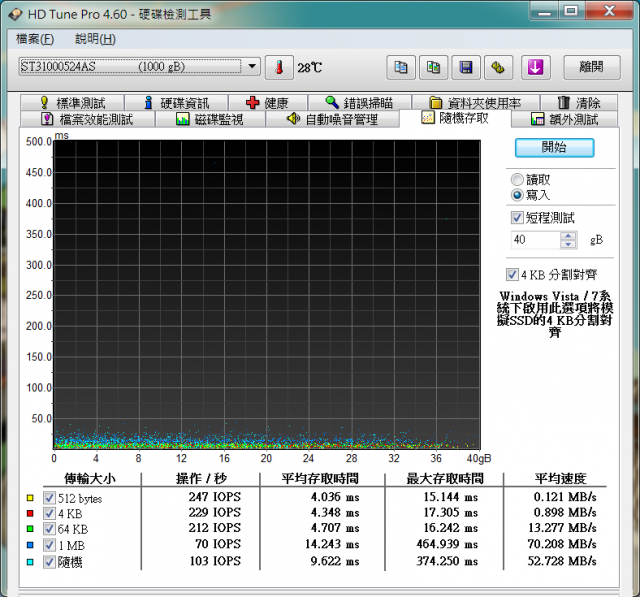
Task: Switch to the 清除 erase tab
Action: click(579, 102)
